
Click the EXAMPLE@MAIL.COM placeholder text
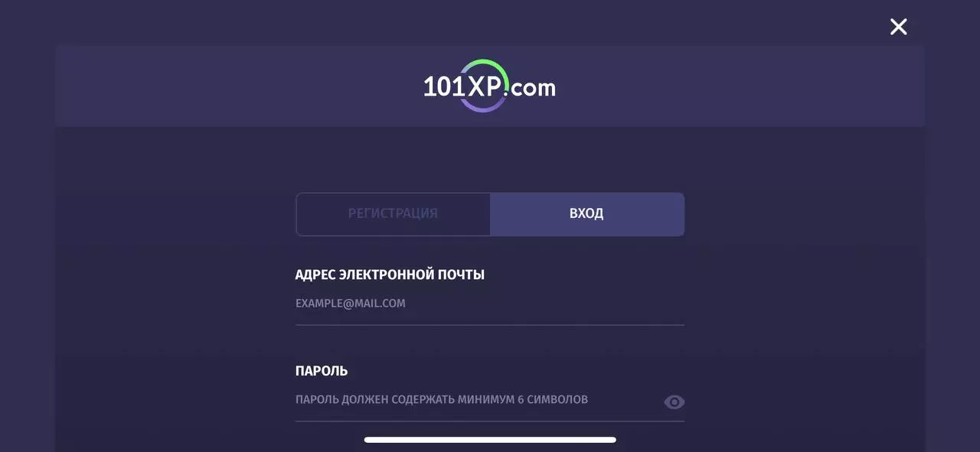coord(351,304)
